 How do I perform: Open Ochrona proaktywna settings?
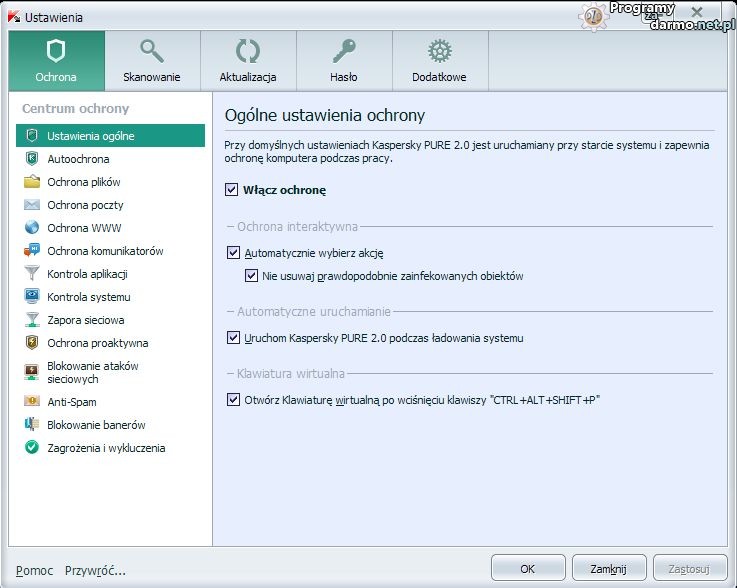click(110, 343)
